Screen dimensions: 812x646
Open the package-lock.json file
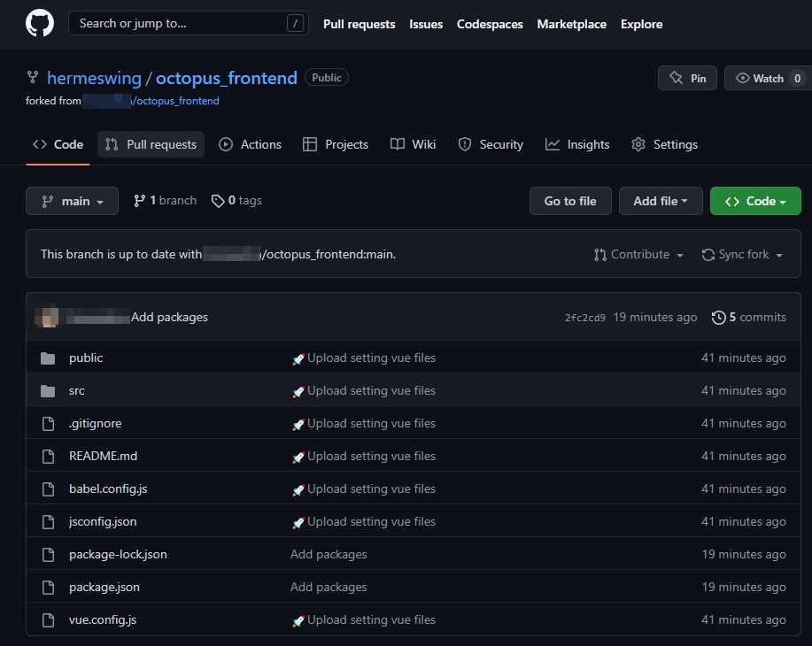point(118,554)
